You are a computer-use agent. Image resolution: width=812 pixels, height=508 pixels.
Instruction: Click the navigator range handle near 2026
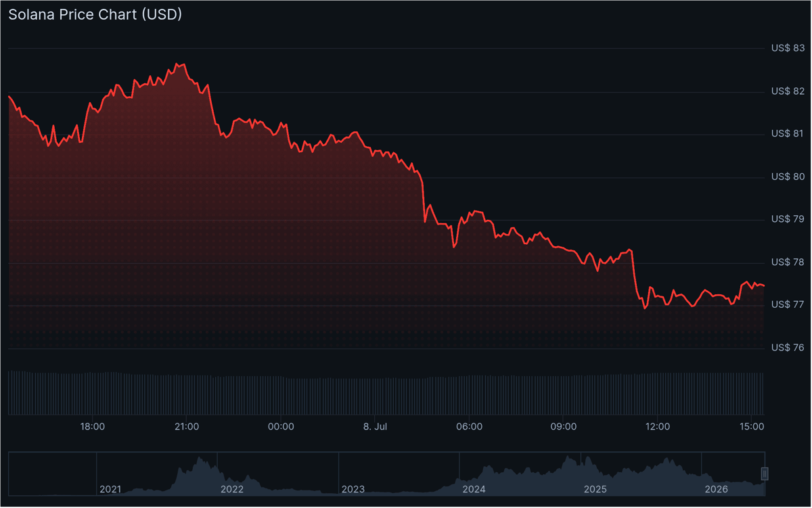point(765,473)
